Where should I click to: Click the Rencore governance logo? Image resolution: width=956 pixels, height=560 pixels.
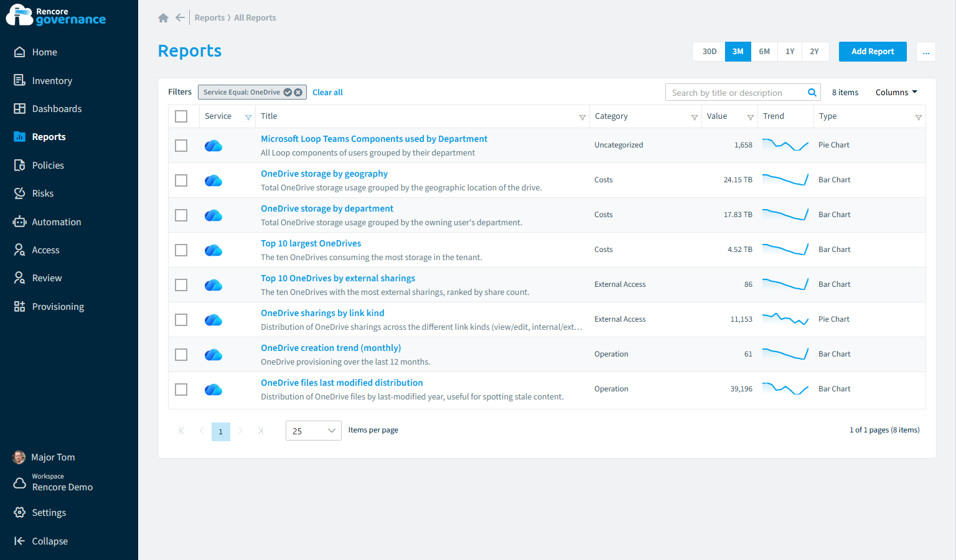pos(56,16)
